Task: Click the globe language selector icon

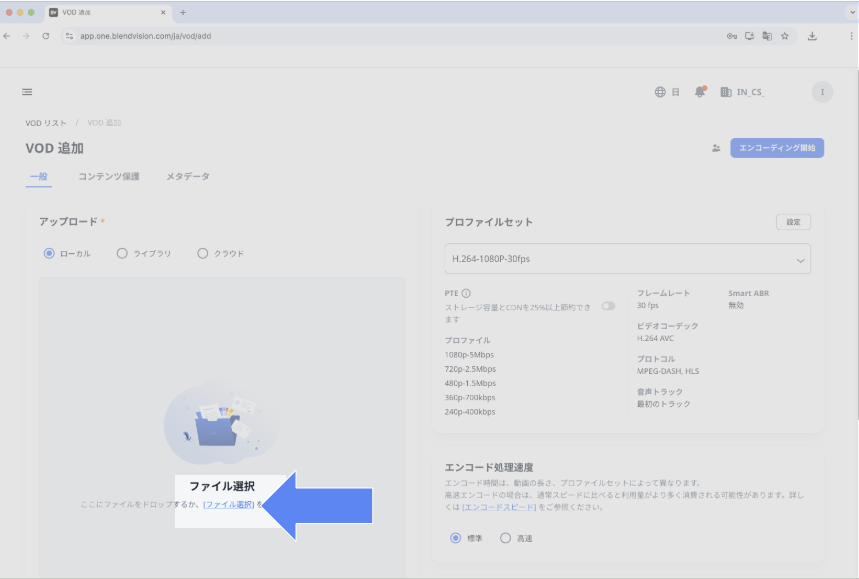Action: pos(660,92)
